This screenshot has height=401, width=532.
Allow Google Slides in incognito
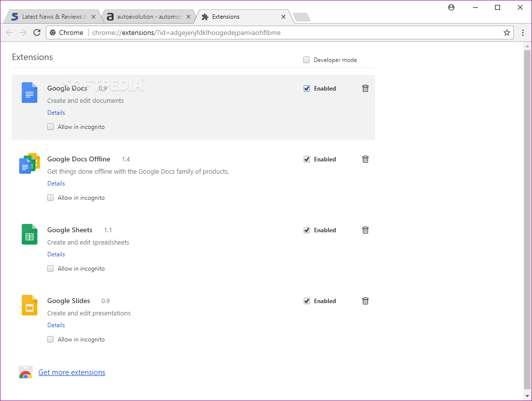point(51,339)
